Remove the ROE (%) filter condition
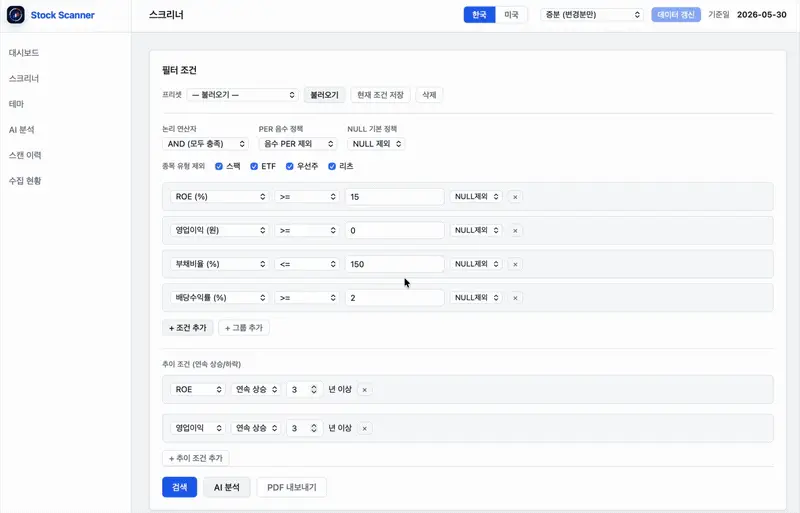 pyautogui.click(x=515, y=197)
